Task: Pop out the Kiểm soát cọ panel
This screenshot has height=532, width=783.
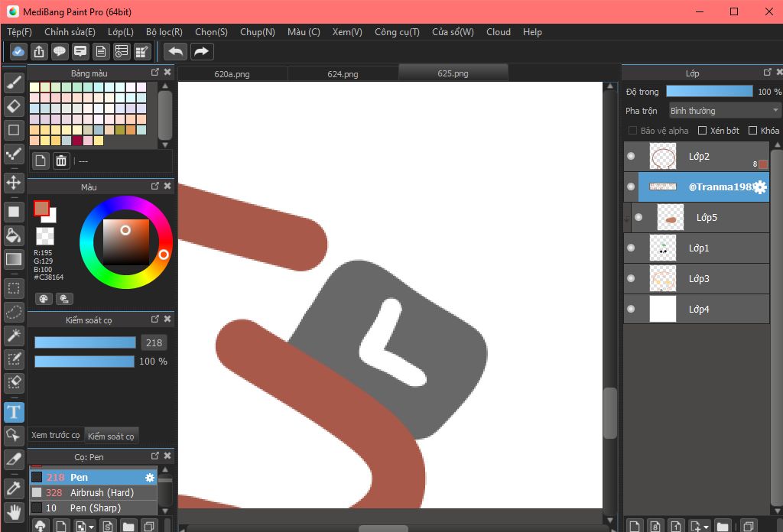Action: click(154, 319)
